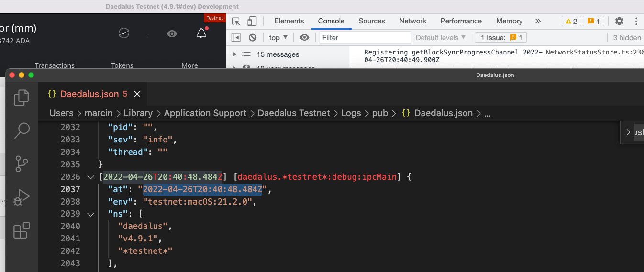The image size is (644, 272).
Task: Click the Library breadcrumb segment
Action: point(138,113)
